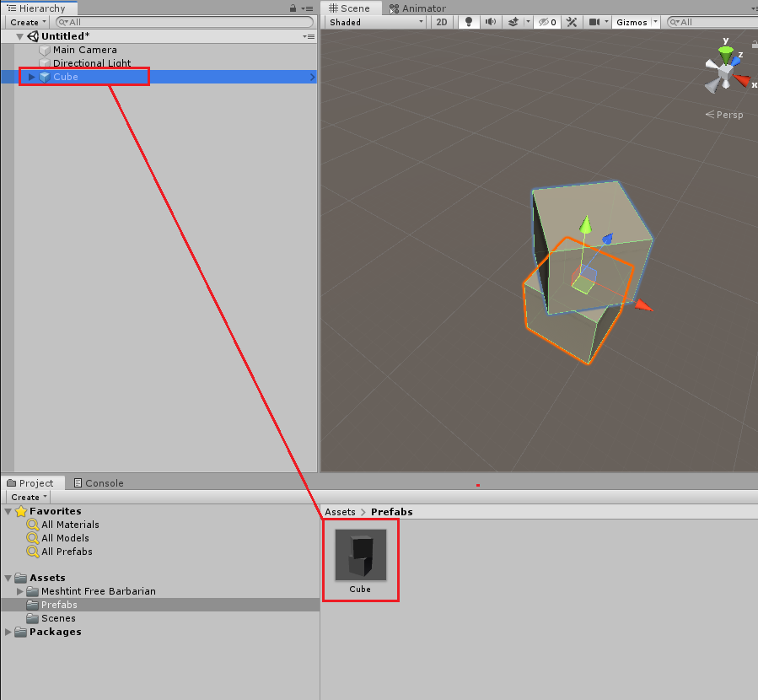The image size is (758, 700).
Task: Select All Models saved search
Action: point(65,538)
